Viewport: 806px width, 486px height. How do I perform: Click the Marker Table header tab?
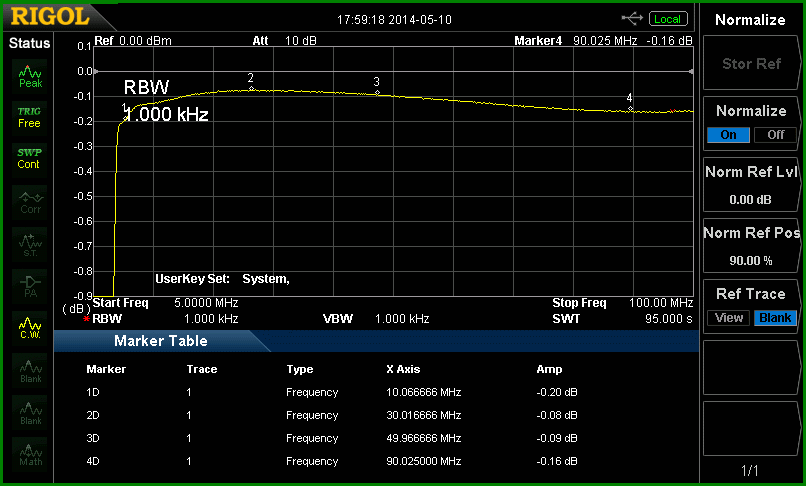click(x=161, y=341)
